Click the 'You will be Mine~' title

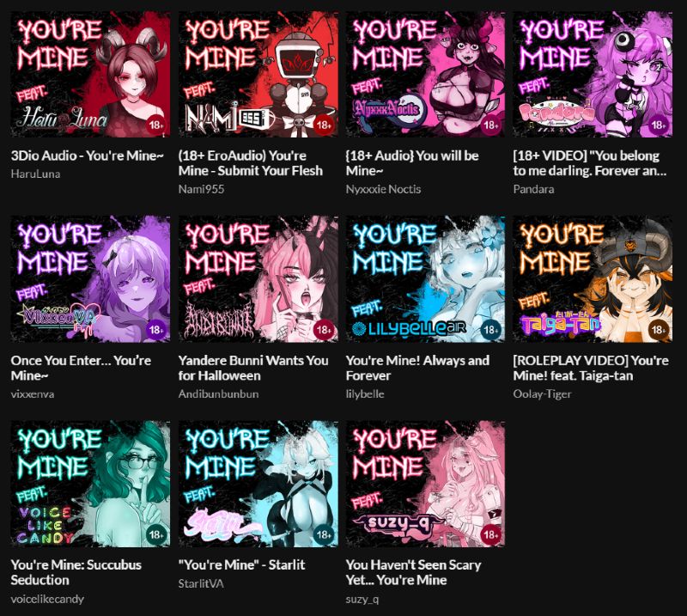coord(412,163)
